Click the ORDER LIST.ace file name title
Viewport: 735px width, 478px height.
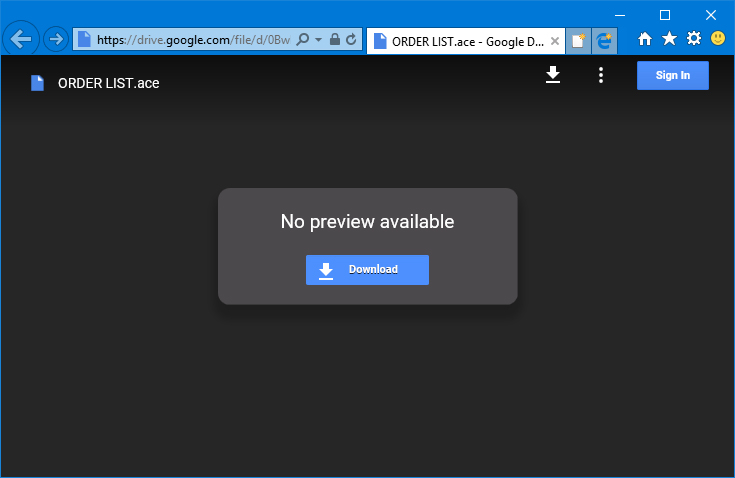click(x=108, y=83)
